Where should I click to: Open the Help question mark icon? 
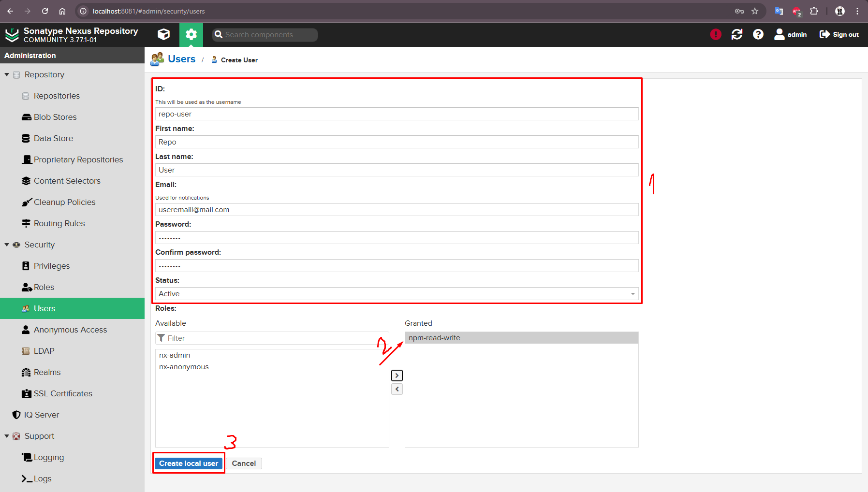758,34
